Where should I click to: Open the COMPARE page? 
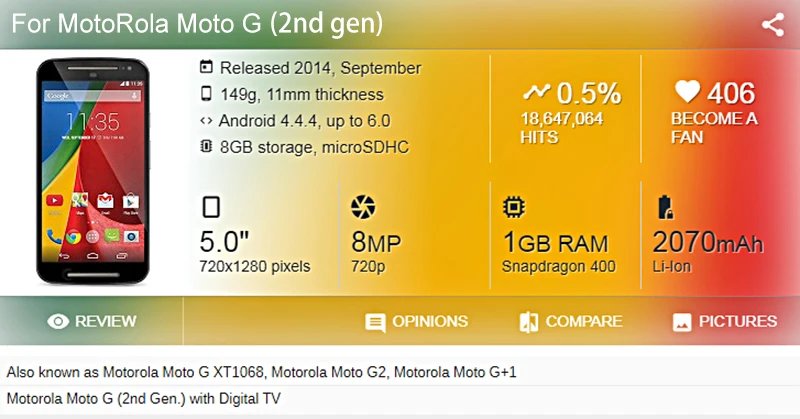[x=584, y=322]
